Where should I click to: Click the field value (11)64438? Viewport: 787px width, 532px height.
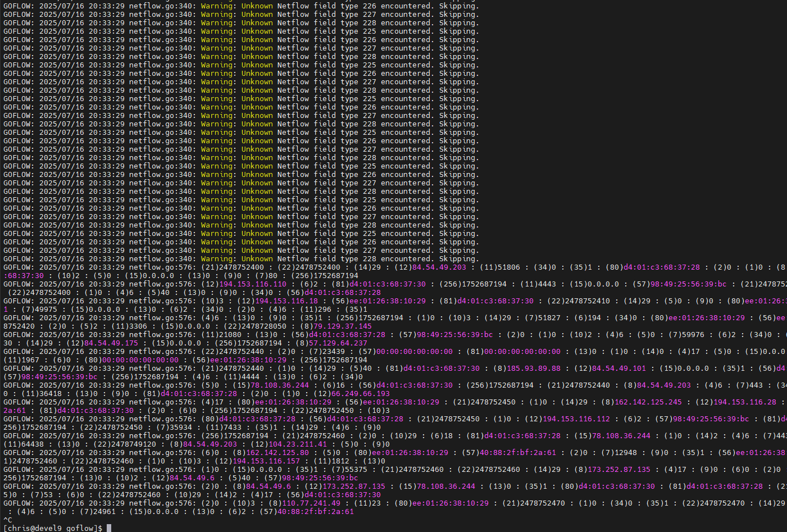24,444
